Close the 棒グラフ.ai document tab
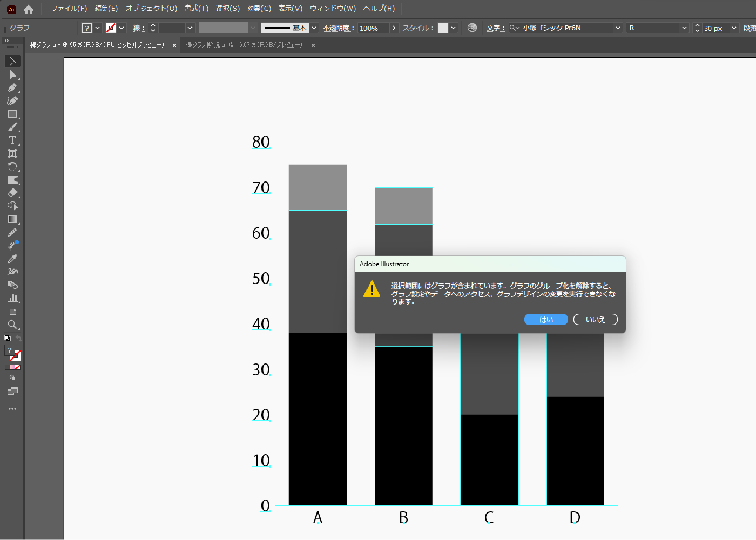Screen dimensions: 756x540 coord(174,45)
